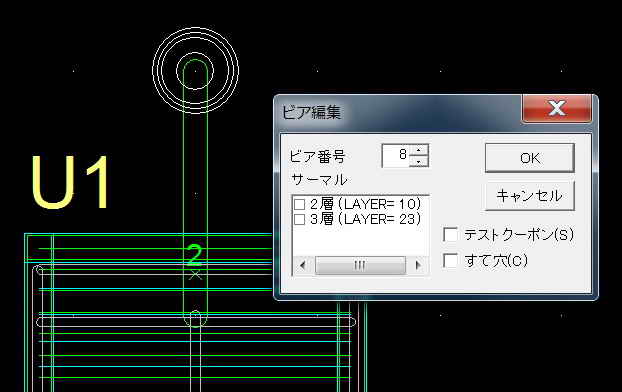Select the circular via pad on the board
The image size is (622, 392).
click(x=195, y=71)
